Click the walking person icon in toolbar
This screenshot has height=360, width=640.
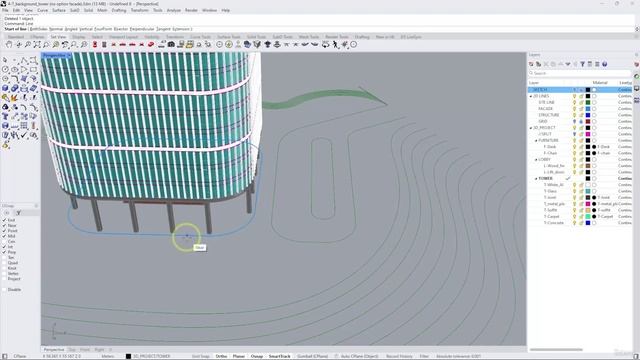[336, 44]
